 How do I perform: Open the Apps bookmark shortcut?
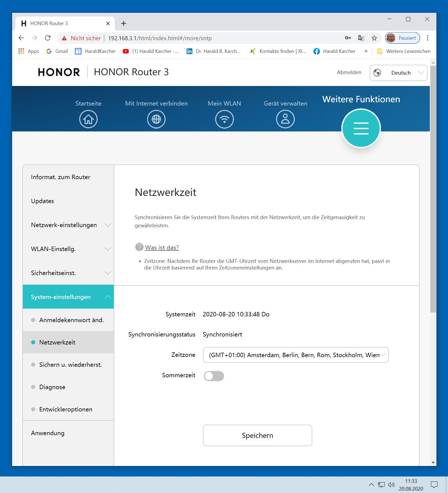tap(29, 51)
